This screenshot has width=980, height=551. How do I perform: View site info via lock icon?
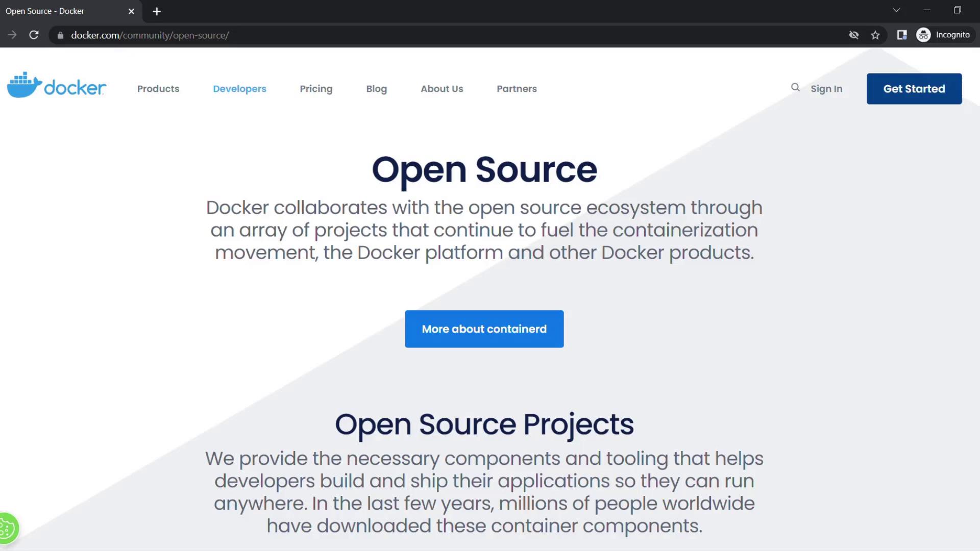pos(60,35)
